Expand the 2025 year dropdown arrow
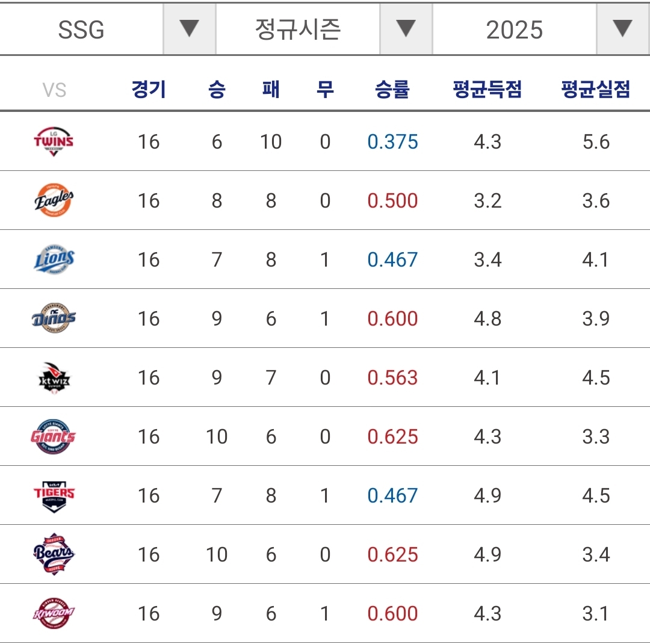Image resolution: width=650 pixels, height=644 pixels. [622, 29]
